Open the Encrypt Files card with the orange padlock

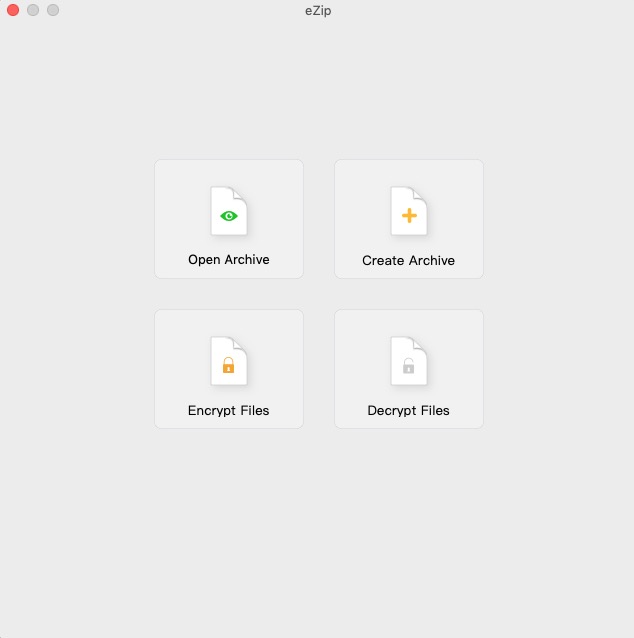[229, 369]
